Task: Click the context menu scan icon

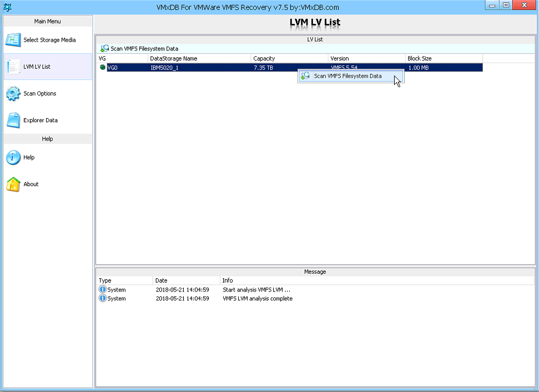Action: [305, 76]
